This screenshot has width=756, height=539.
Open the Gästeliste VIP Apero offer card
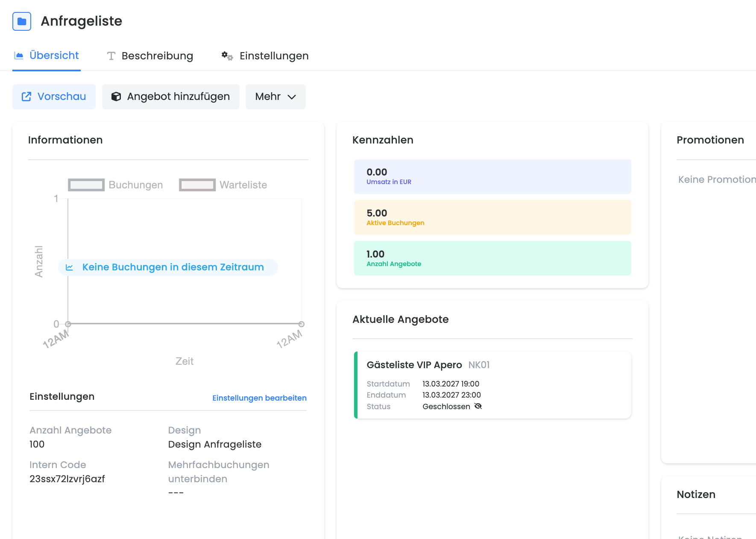coord(492,385)
